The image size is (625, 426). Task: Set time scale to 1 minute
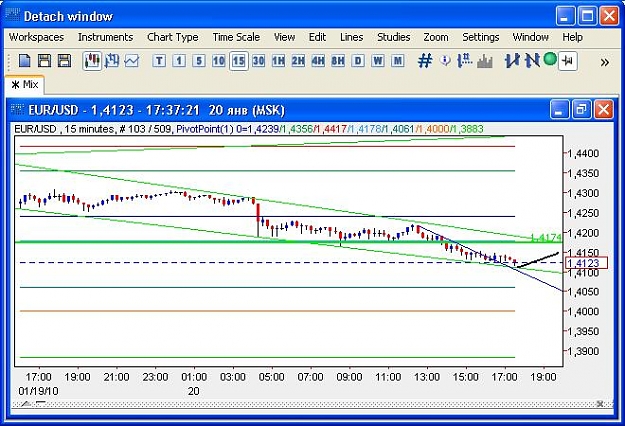point(179,61)
